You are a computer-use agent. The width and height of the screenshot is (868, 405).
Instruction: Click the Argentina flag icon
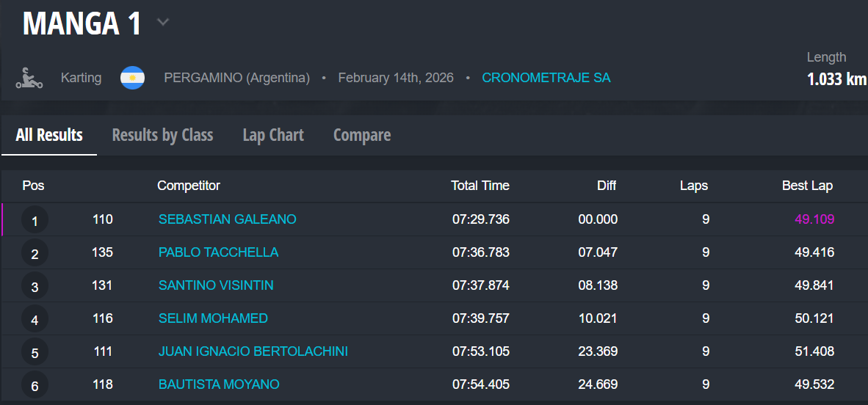[x=132, y=78]
